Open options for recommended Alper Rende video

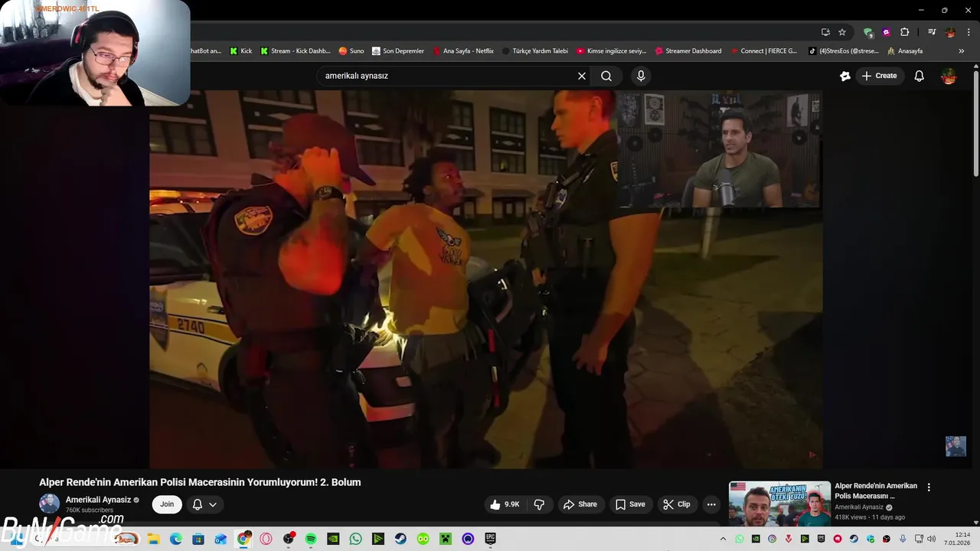tap(929, 487)
